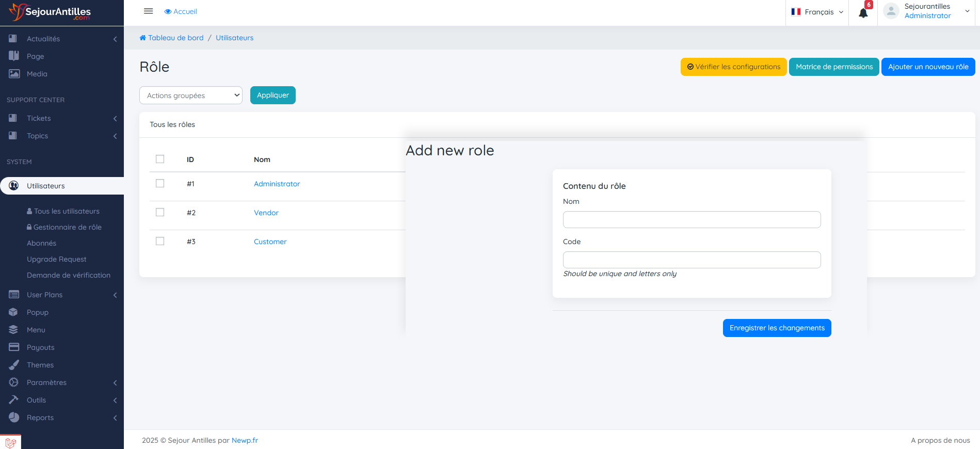Click into the role Nom input field
This screenshot has width=980, height=449.
[x=692, y=220]
